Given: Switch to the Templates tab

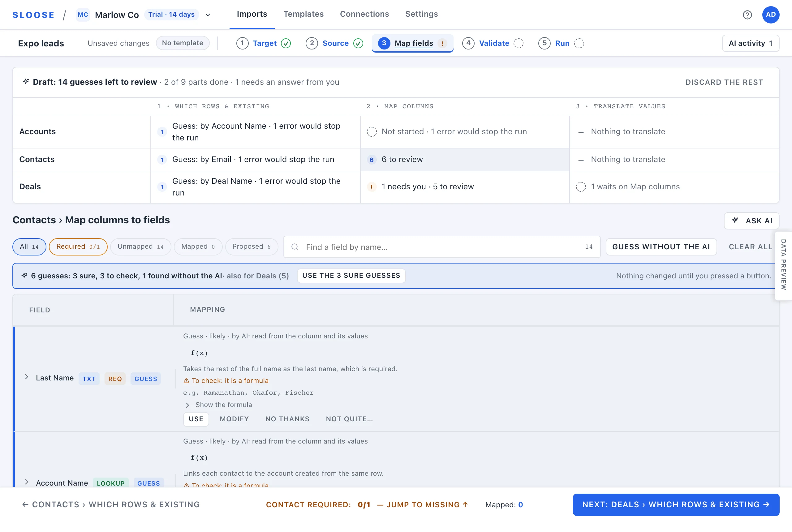Looking at the screenshot, I should [303, 14].
